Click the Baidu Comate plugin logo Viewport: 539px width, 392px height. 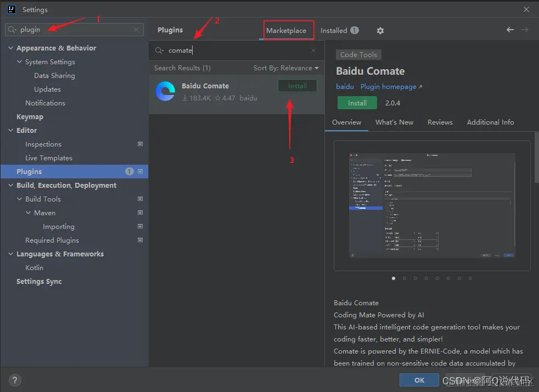165,92
